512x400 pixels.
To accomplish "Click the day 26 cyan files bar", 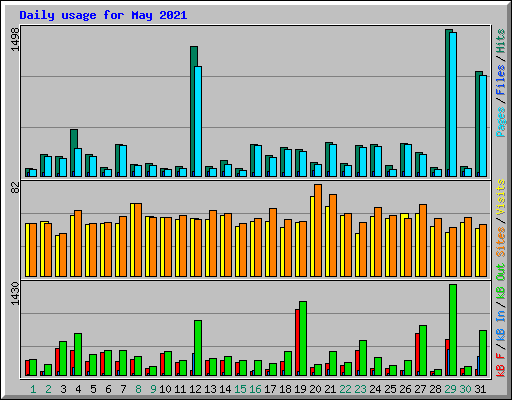I will [x=408, y=160].
